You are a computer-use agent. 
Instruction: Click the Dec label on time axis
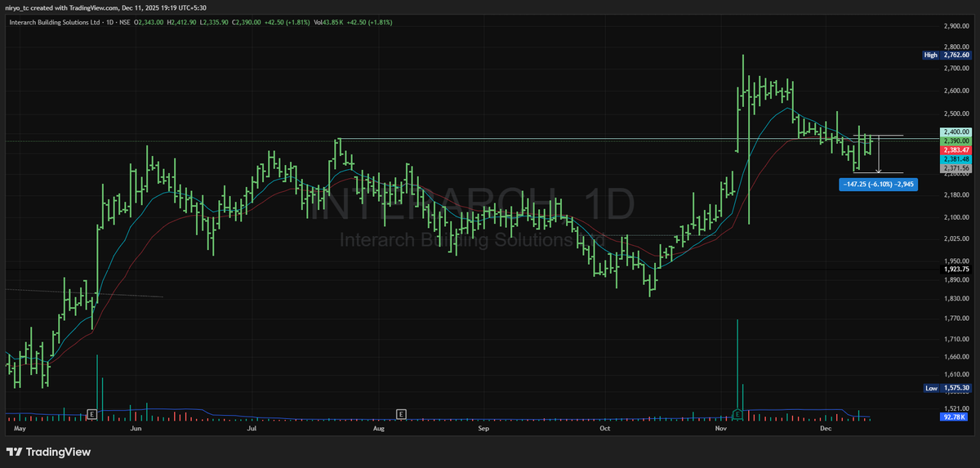pyautogui.click(x=826, y=427)
